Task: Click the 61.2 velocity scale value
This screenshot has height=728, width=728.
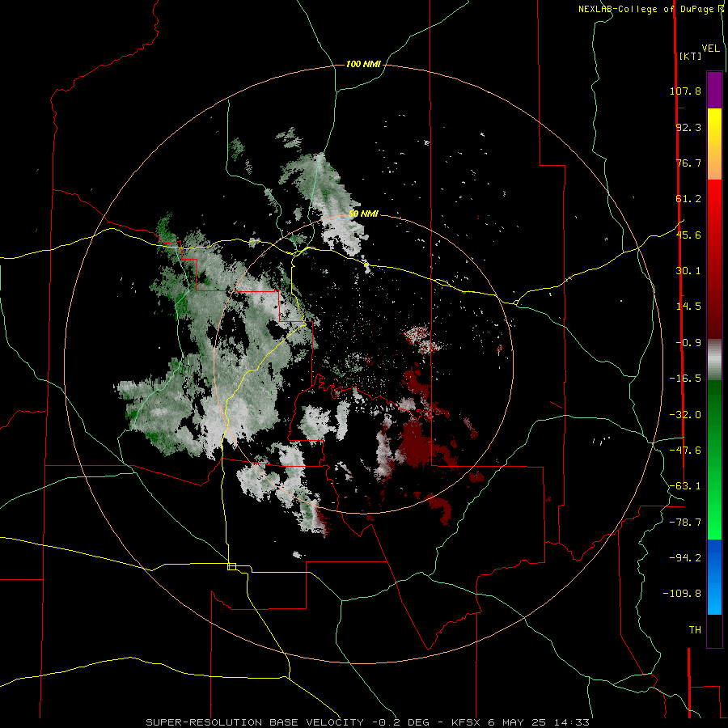Action: tap(688, 199)
